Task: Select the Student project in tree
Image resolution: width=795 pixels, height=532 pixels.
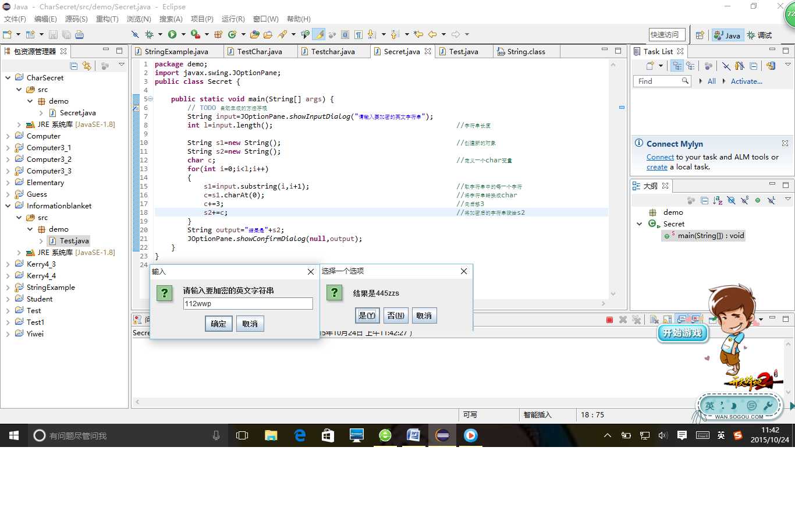Action: 39,299
